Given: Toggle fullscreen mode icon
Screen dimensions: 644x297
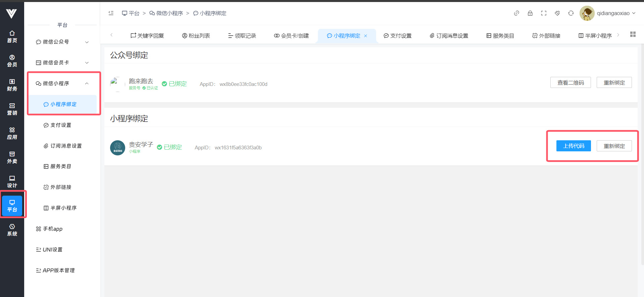Looking at the screenshot, I should point(544,13).
